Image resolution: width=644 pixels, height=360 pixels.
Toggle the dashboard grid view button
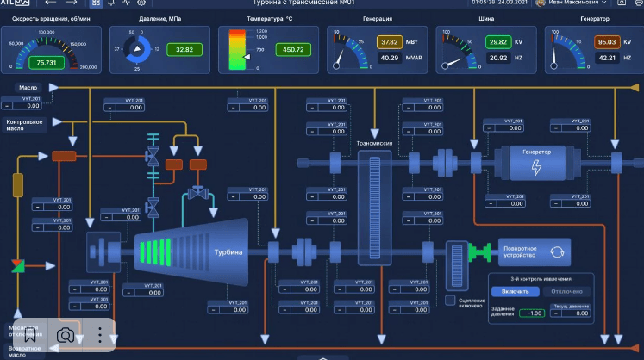point(95,3)
